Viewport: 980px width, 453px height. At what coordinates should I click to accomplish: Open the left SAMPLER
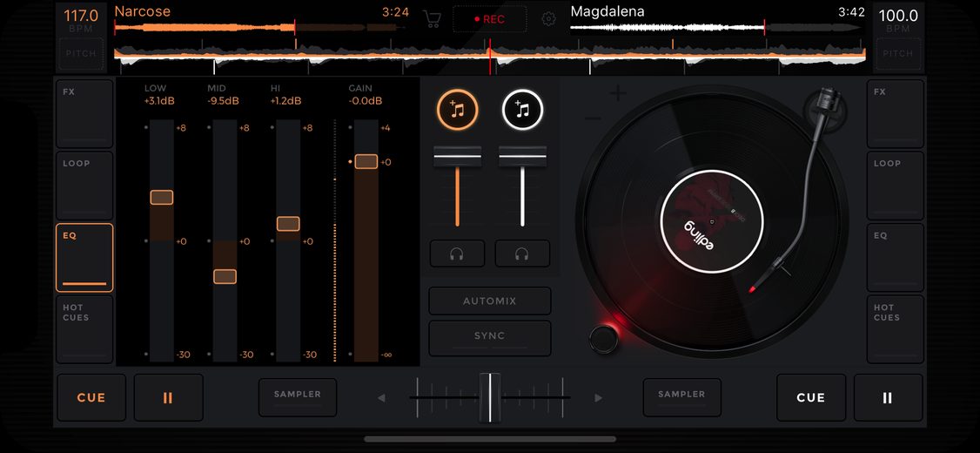[298, 397]
